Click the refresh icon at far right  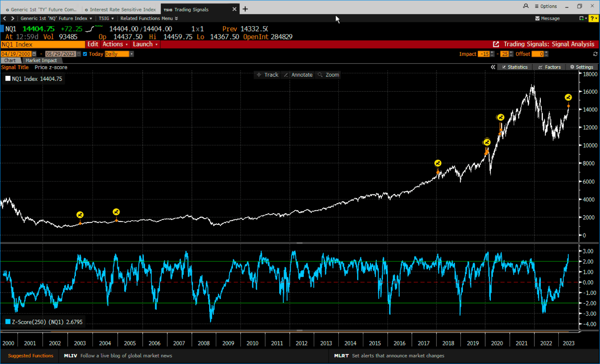point(595,54)
